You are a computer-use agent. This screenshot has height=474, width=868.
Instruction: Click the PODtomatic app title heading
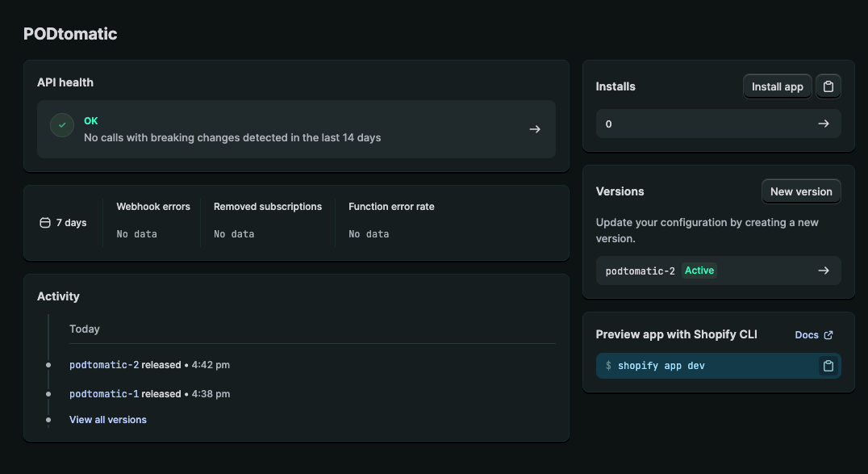(69, 34)
